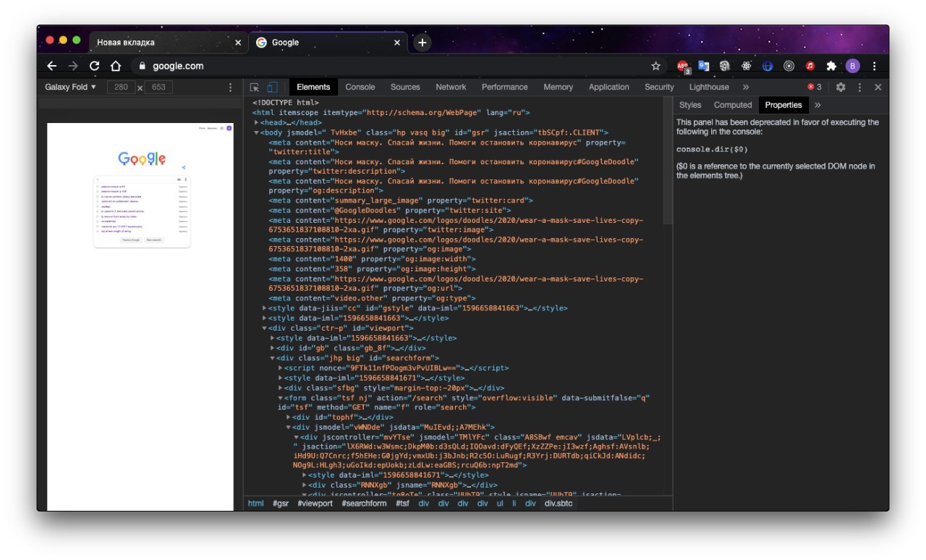Click the device width field showing 280

click(121, 87)
